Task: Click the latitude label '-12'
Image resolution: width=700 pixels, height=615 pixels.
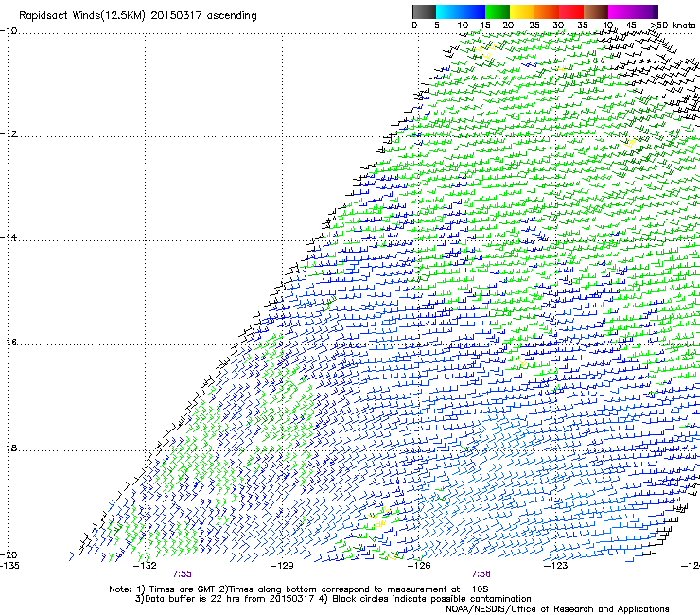Action: [x=9, y=134]
